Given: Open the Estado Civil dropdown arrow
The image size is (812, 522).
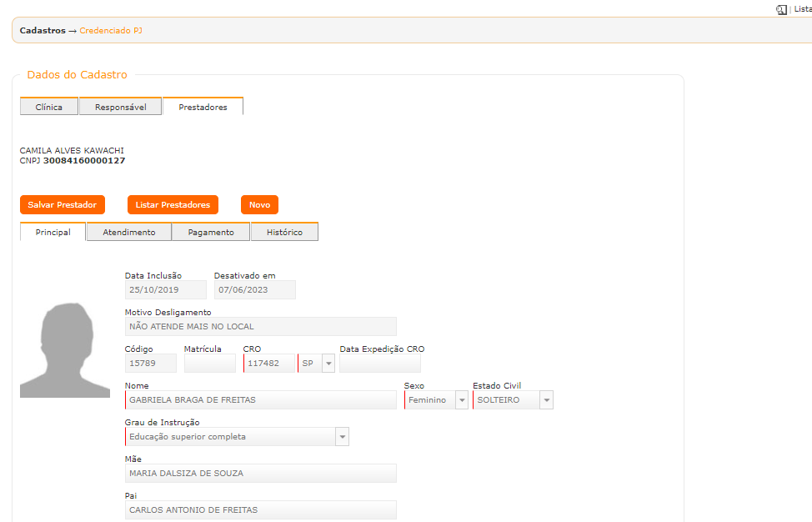Looking at the screenshot, I should pyautogui.click(x=546, y=399).
